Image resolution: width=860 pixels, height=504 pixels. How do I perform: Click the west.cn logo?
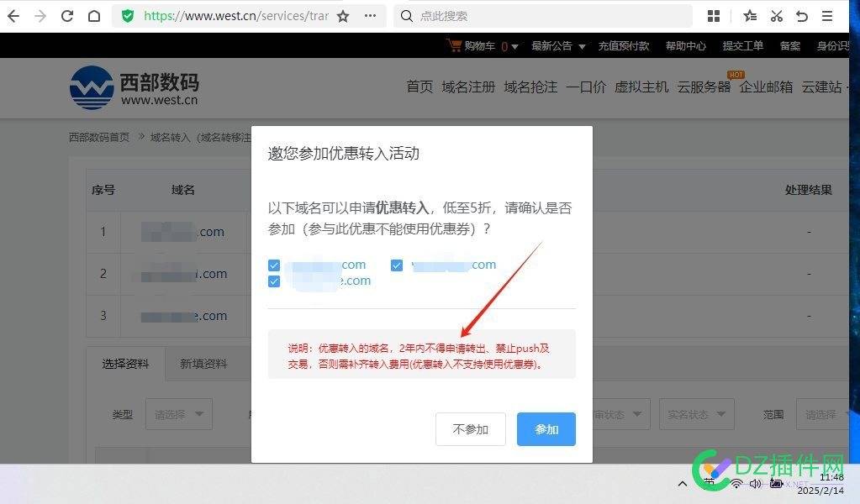click(135, 87)
